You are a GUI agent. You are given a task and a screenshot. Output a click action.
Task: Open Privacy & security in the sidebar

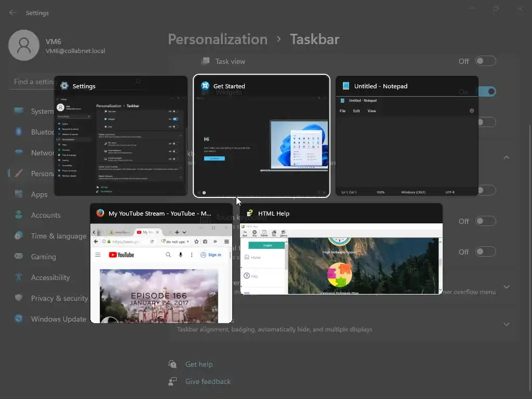pos(51,298)
